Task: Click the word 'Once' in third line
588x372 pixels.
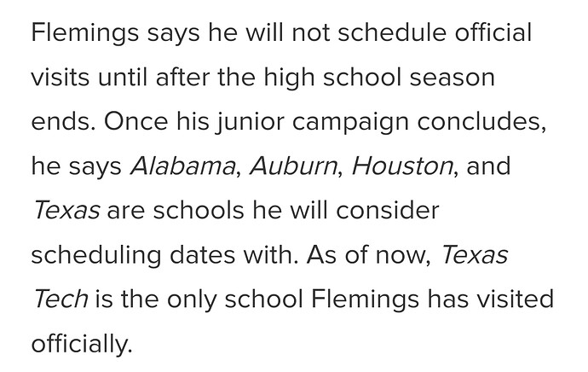Action: pyautogui.click(x=135, y=122)
